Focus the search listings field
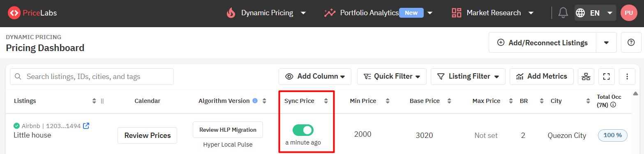Image resolution: width=644 pixels, height=154 pixels. (92, 77)
